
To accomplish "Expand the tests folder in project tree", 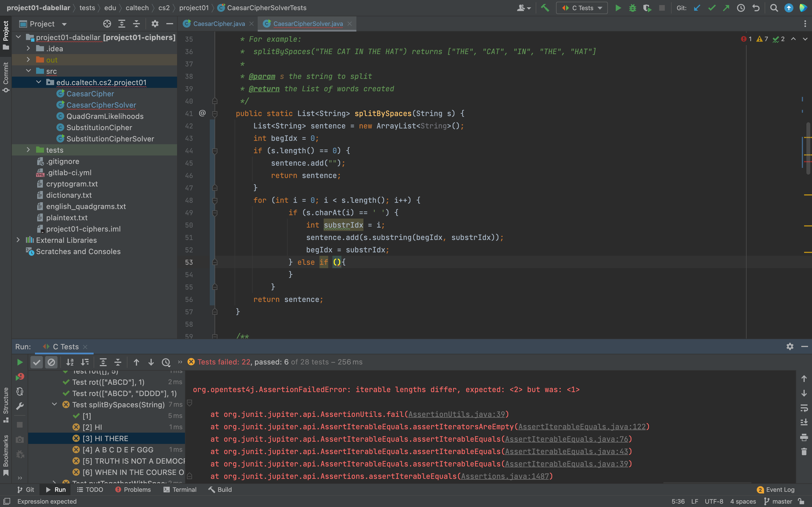I will tap(28, 150).
